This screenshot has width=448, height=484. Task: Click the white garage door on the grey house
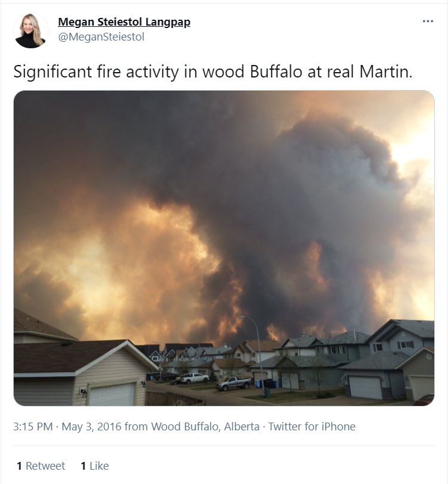[366, 387]
